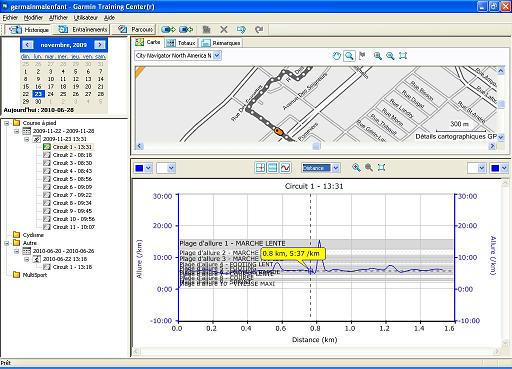Screen dimensions: 512x369
Task: Select November 23 in the calendar
Action: click(38, 94)
